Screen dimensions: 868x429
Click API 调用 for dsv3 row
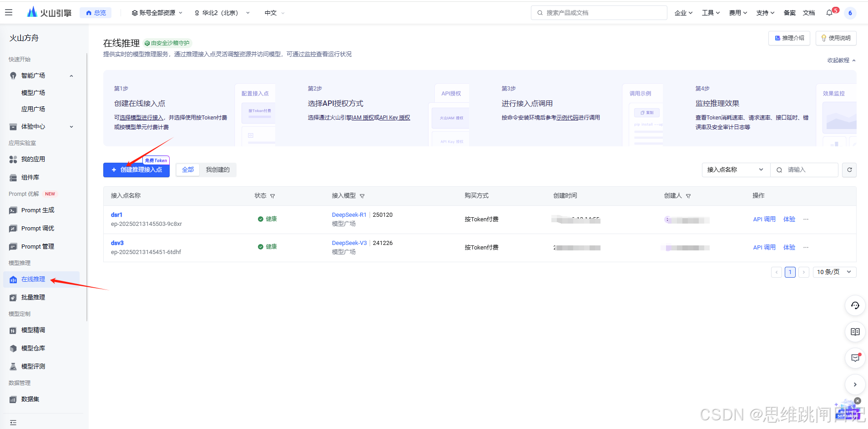(764, 248)
